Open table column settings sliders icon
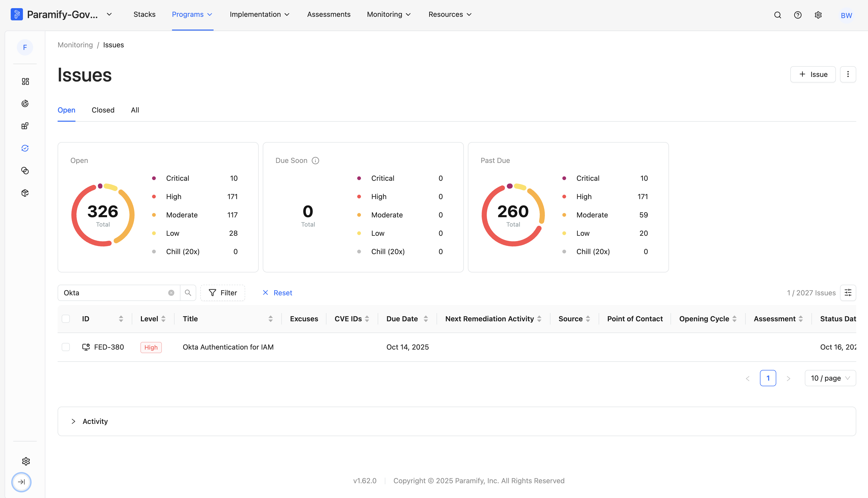The width and height of the screenshot is (868, 498). pos(848,293)
